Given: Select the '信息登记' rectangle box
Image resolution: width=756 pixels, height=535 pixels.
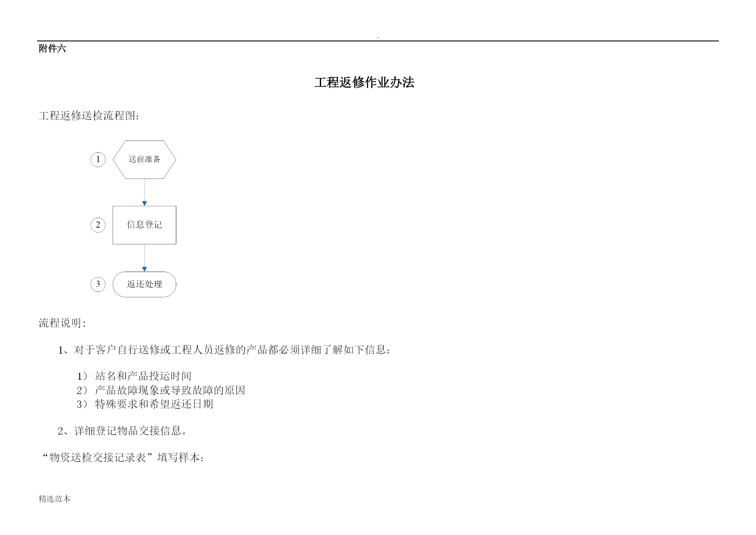Looking at the screenshot, I should (x=144, y=225).
